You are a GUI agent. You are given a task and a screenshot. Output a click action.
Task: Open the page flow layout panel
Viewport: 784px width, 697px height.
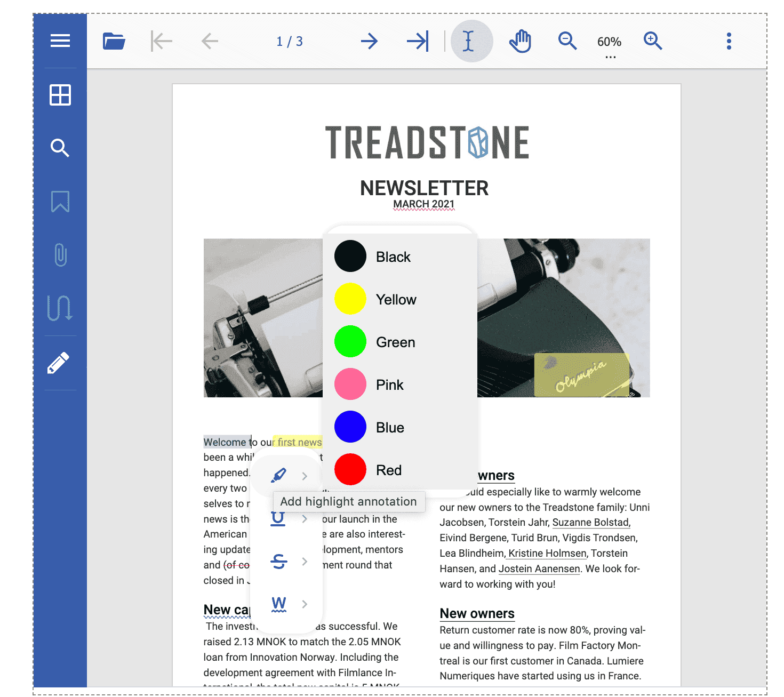(x=60, y=308)
